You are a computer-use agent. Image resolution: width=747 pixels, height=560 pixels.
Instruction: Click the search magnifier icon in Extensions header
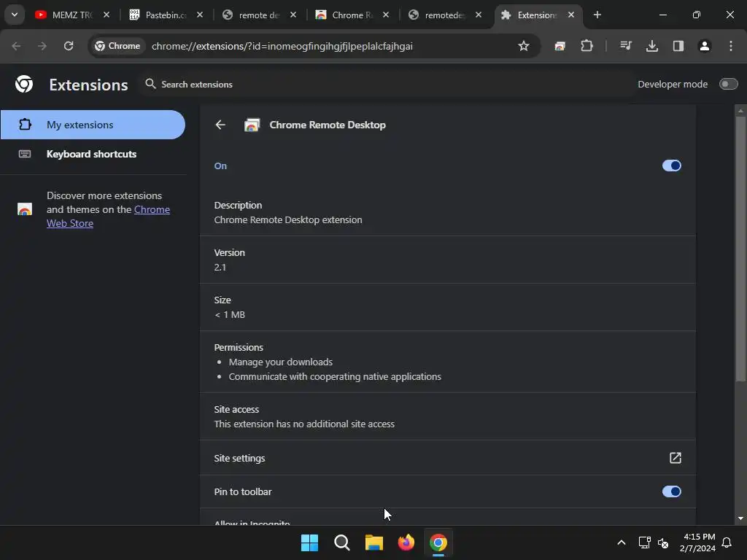(150, 84)
